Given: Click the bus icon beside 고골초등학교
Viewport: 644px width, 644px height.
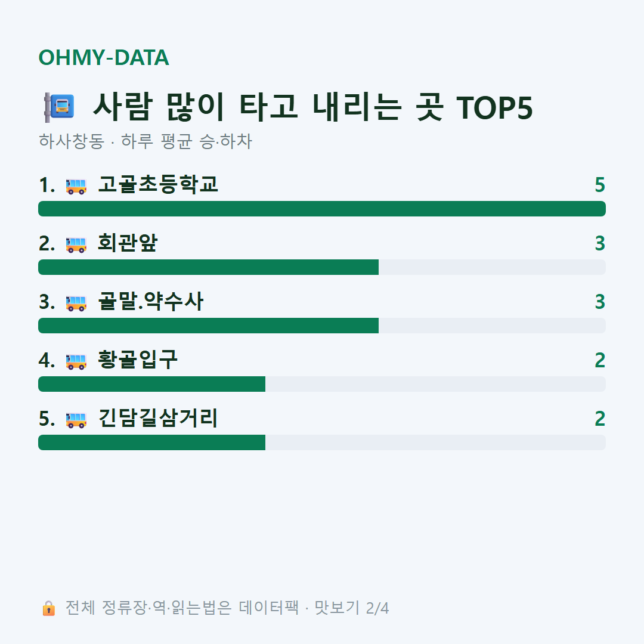Looking at the screenshot, I should 76,186.
